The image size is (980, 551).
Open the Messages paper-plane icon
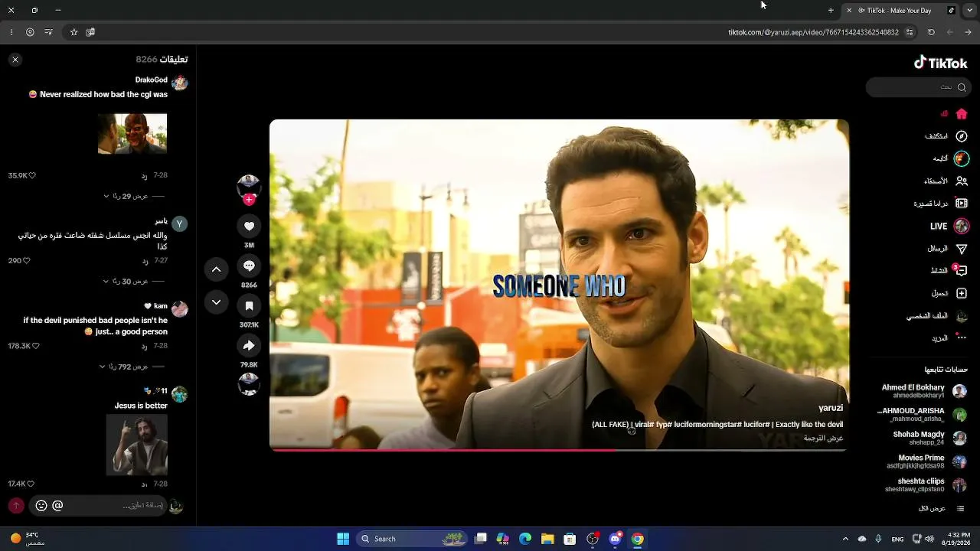pos(962,249)
